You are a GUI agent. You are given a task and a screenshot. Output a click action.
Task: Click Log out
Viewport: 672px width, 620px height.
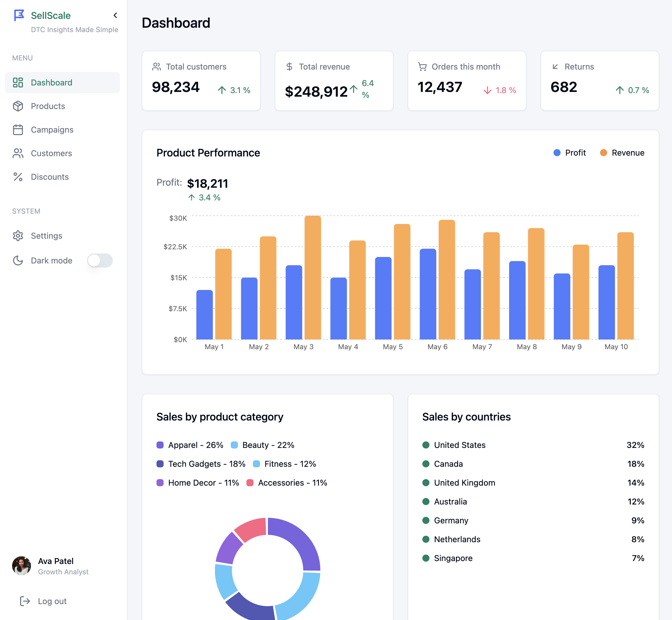pos(52,601)
